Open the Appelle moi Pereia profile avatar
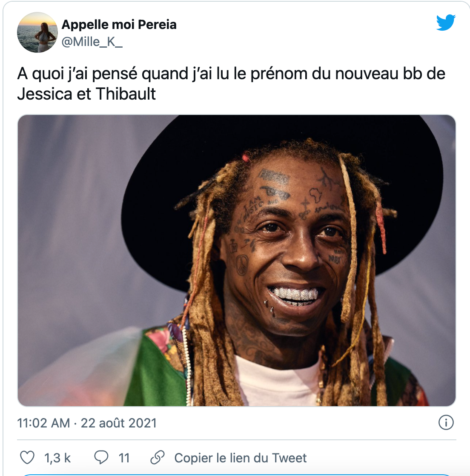 [37, 32]
